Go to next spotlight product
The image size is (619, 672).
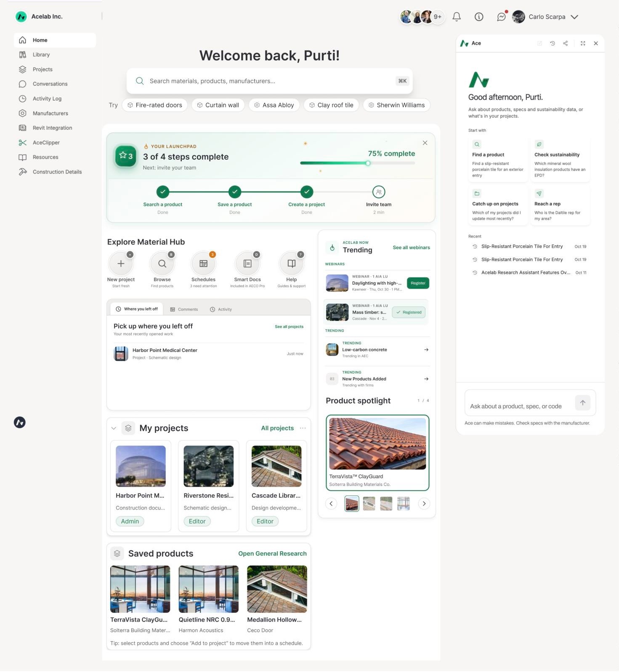click(x=424, y=504)
